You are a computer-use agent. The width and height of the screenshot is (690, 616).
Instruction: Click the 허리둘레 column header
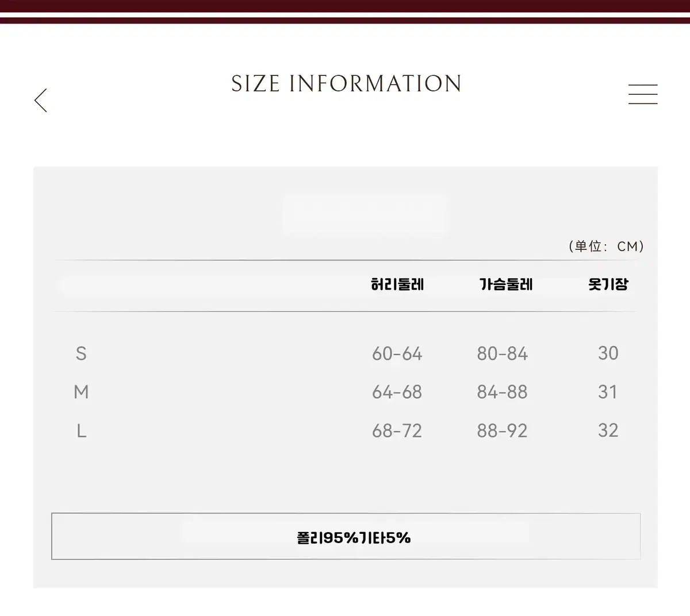(397, 284)
